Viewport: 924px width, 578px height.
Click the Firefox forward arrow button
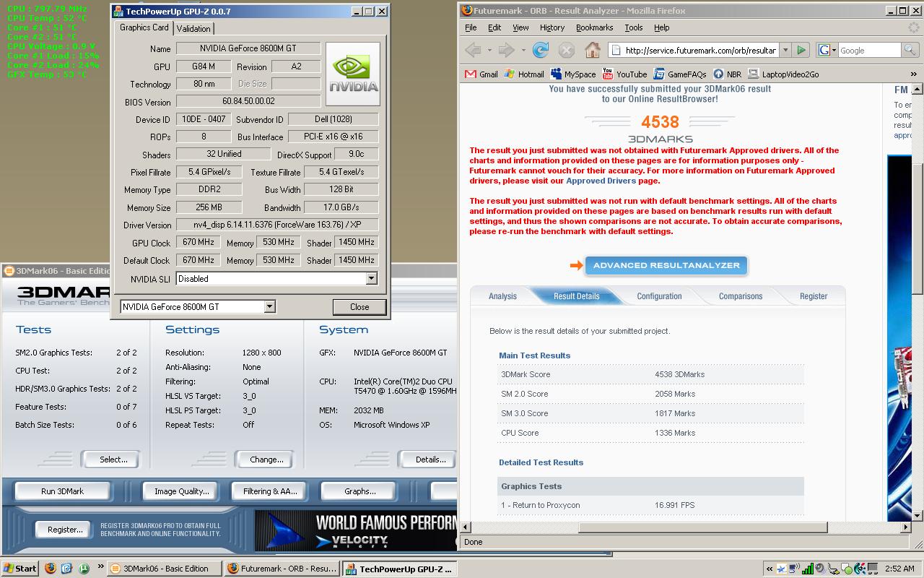[x=506, y=50]
